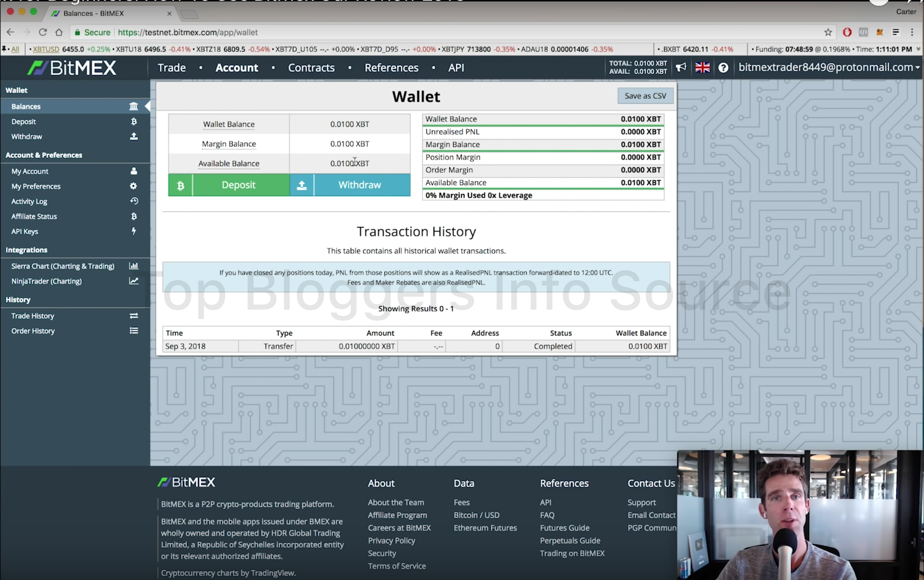
Task: Open the Trade menu
Action: [x=172, y=68]
